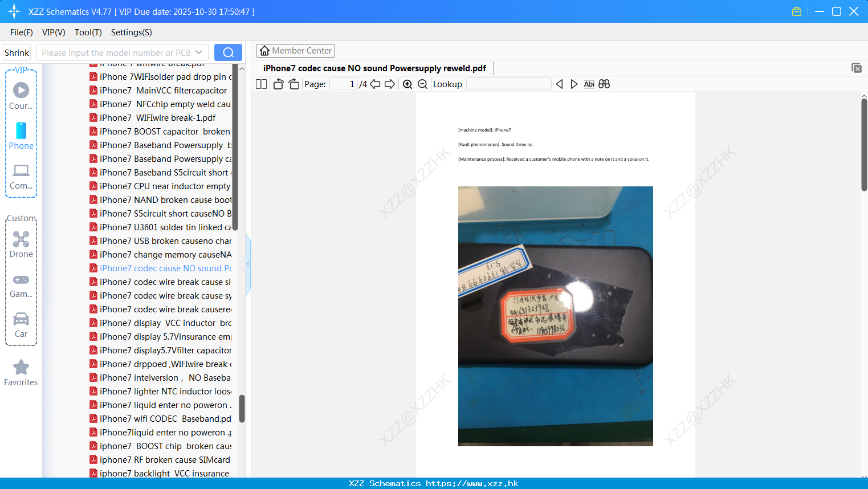Viewport: 868px width, 489px height.
Task: Click the blue search button
Action: (x=228, y=52)
